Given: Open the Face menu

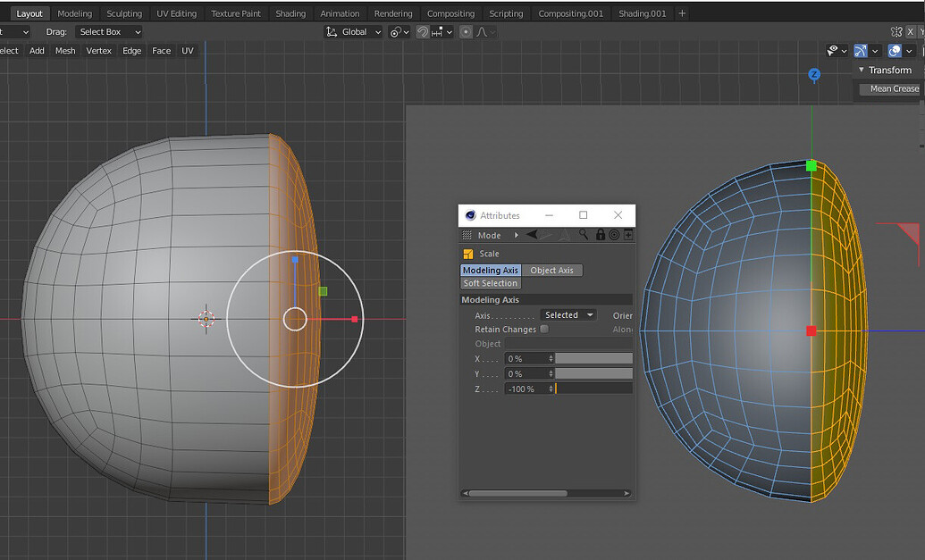Looking at the screenshot, I should click(161, 51).
